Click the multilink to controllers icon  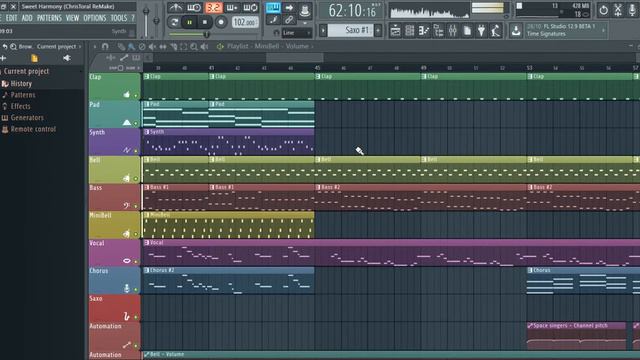click(289, 20)
